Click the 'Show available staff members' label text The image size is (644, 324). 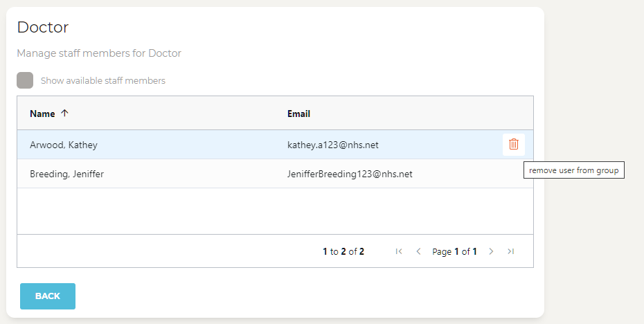coord(103,81)
